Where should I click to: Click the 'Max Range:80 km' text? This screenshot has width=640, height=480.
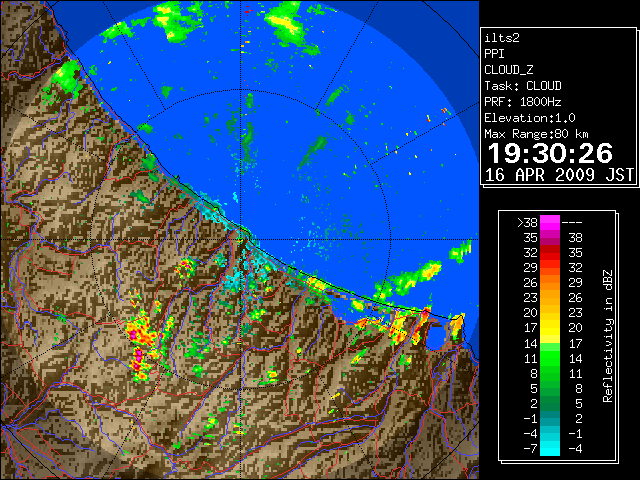click(537, 134)
